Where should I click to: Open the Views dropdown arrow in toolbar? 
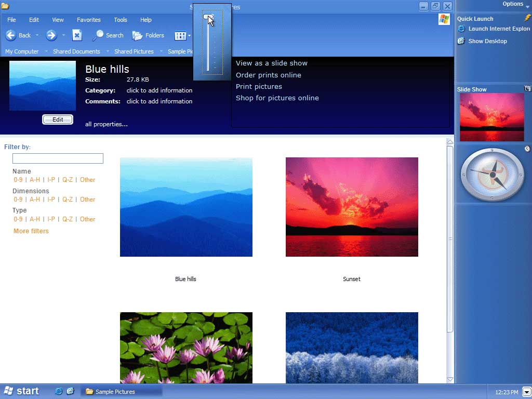tap(189, 36)
